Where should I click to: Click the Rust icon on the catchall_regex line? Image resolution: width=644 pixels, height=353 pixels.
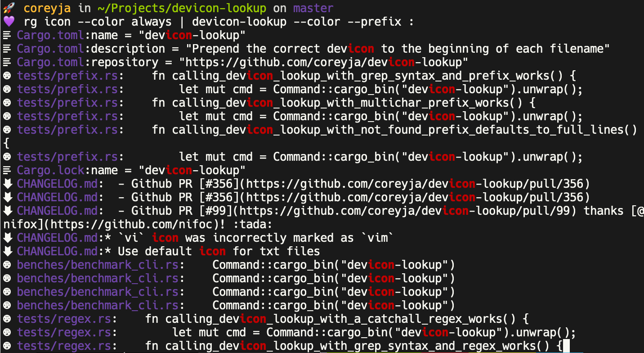coord(7,319)
